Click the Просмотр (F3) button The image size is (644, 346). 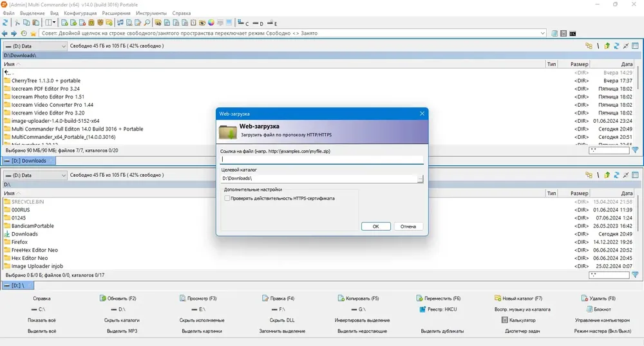pyautogui.click(x=198, y=298)
